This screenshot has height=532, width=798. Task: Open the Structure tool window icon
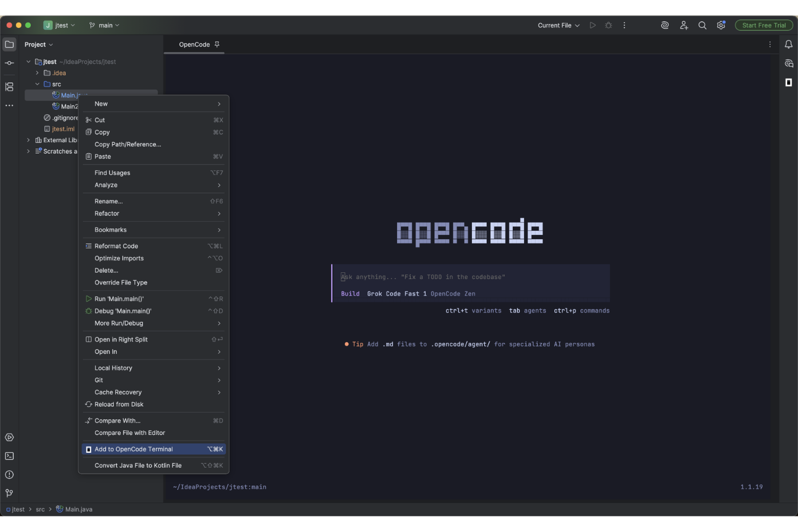(x=9, y=87)
